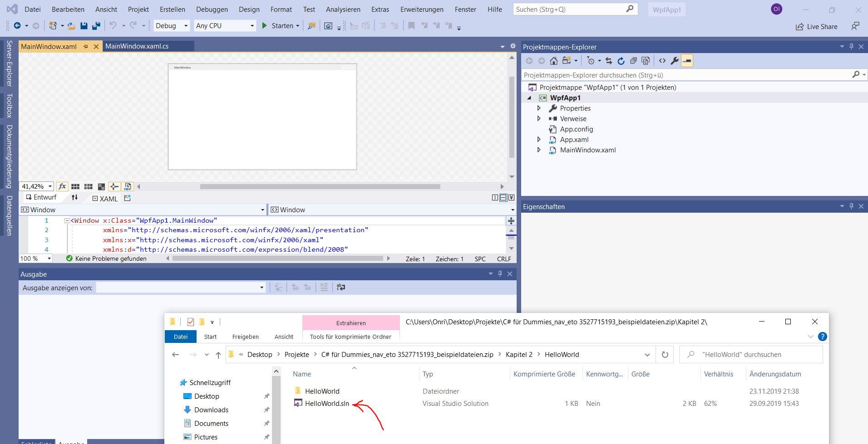Click the View Code angle-brackets icon

662,61
